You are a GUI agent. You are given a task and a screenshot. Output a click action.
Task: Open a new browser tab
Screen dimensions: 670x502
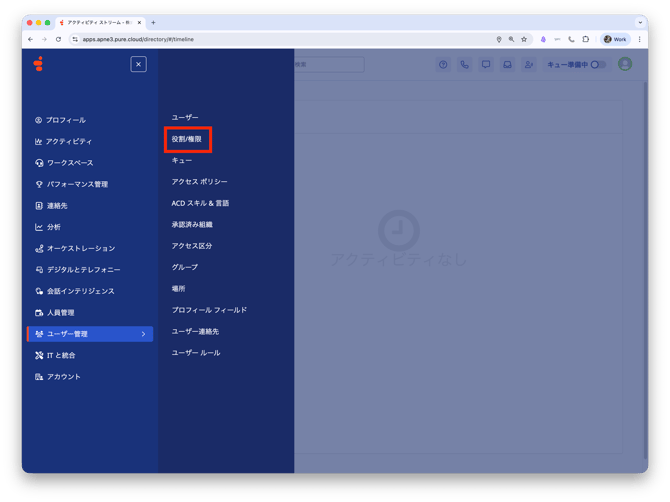[x=153, y=23]
